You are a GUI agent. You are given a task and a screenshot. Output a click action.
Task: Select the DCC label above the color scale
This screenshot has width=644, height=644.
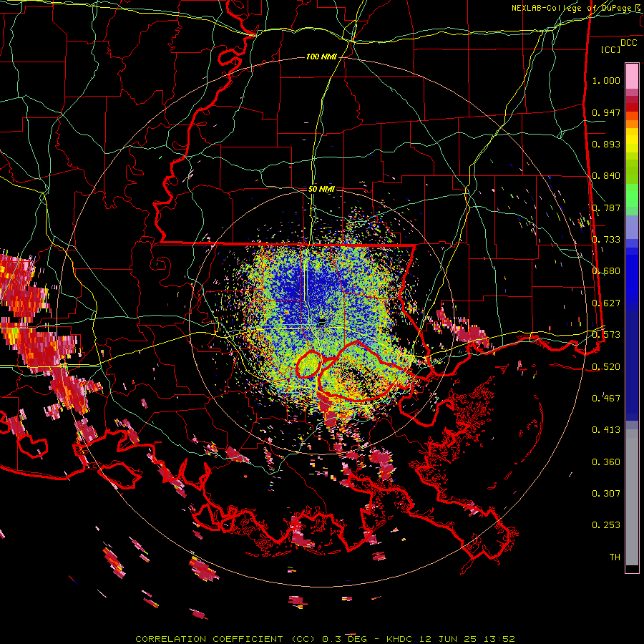tap(628, 43)
